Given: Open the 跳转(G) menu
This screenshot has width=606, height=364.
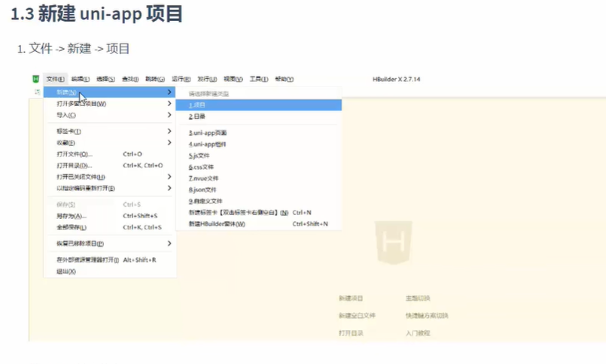Looking at the screenshot, I should pos(155,79).
